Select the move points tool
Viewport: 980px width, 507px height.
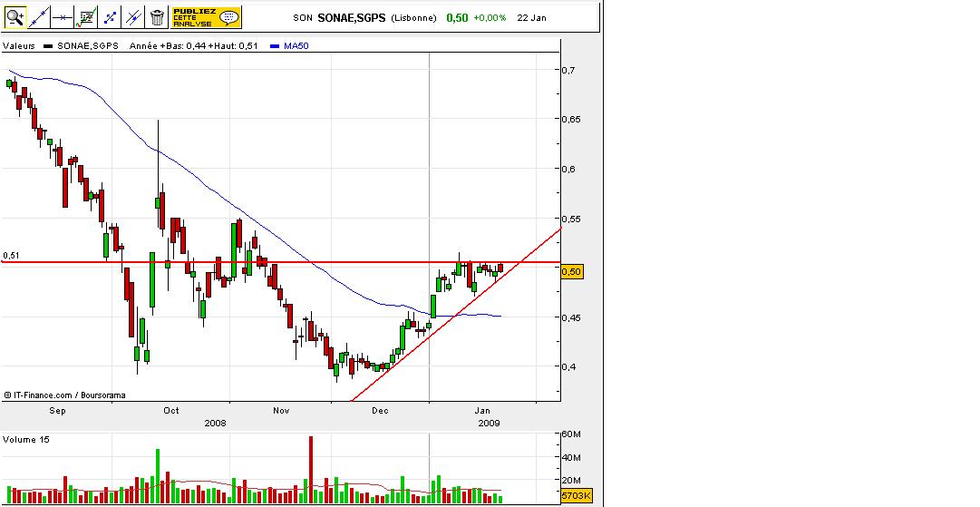[x=110, y=17]
